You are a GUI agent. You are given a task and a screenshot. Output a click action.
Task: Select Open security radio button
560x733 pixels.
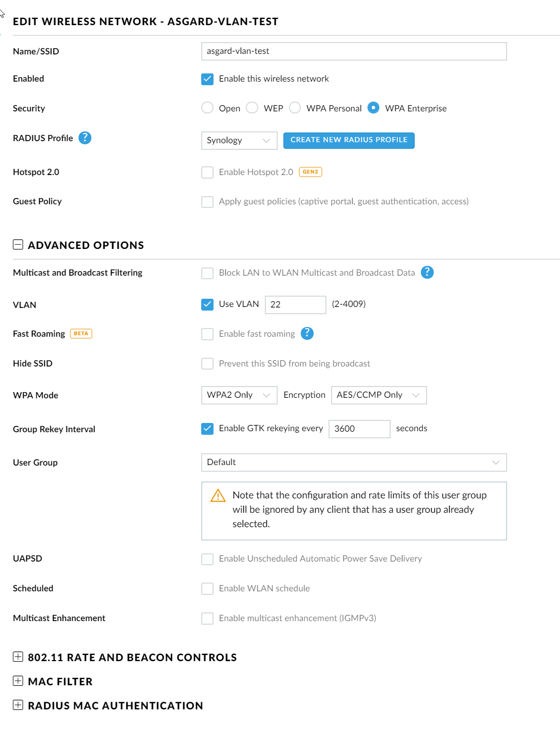207,108
